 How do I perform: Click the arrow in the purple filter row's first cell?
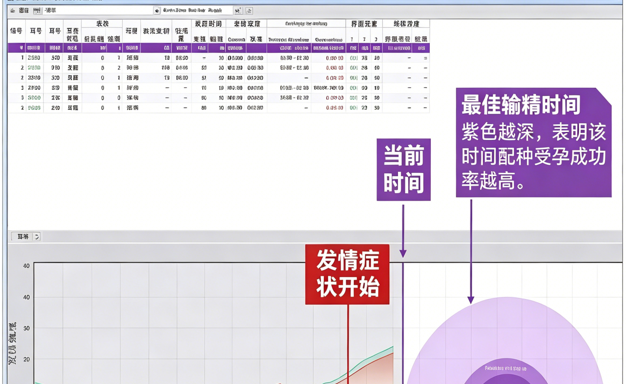[21, 48]
